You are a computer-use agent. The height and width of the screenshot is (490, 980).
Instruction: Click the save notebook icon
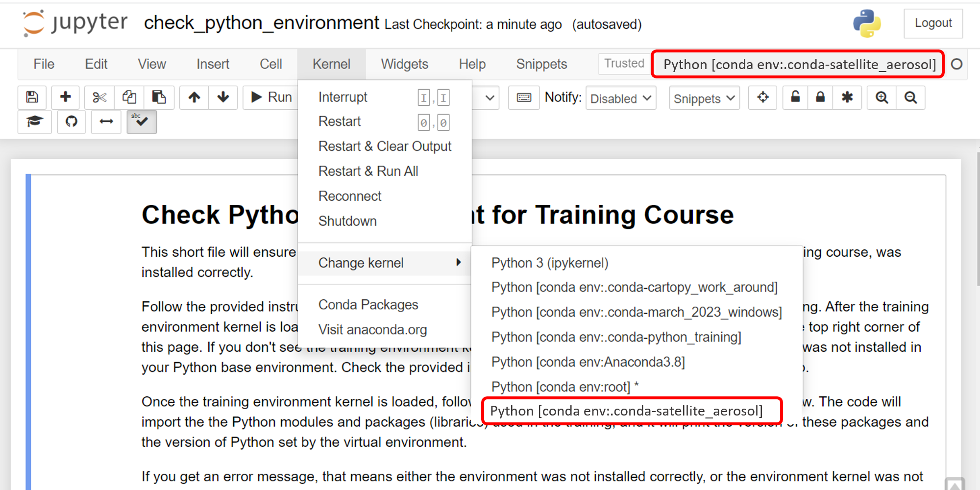(x=32, y=98)
